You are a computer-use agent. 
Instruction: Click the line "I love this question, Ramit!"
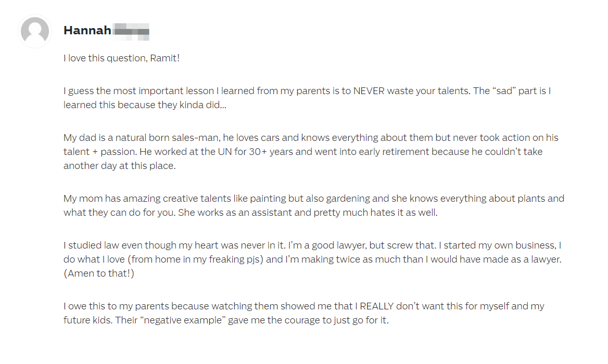[121, 58]
